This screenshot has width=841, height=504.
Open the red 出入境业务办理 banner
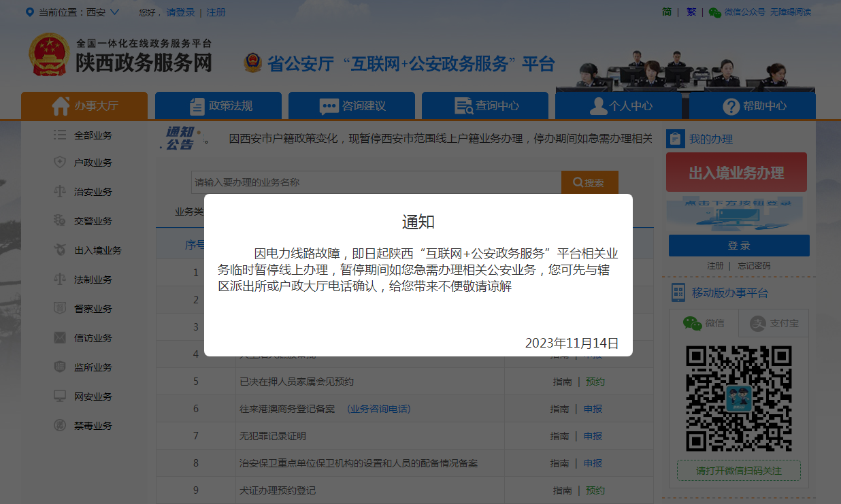tap(736, 173)
